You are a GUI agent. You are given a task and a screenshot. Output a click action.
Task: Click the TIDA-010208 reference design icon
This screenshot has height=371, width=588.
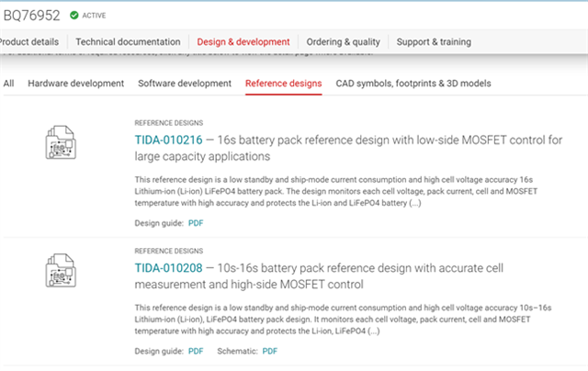pyautogui.click(x=61, y=271)
